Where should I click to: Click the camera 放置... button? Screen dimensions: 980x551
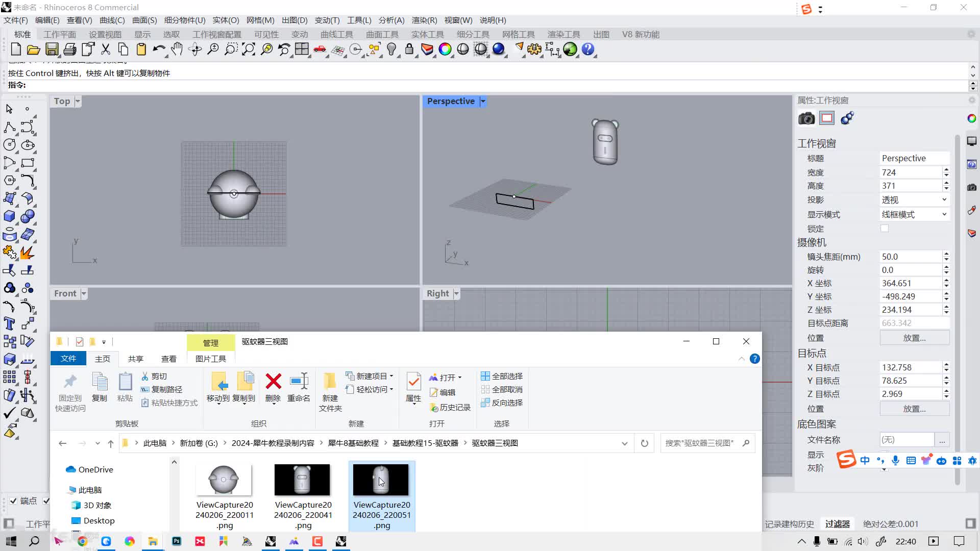tap(914, 338)
